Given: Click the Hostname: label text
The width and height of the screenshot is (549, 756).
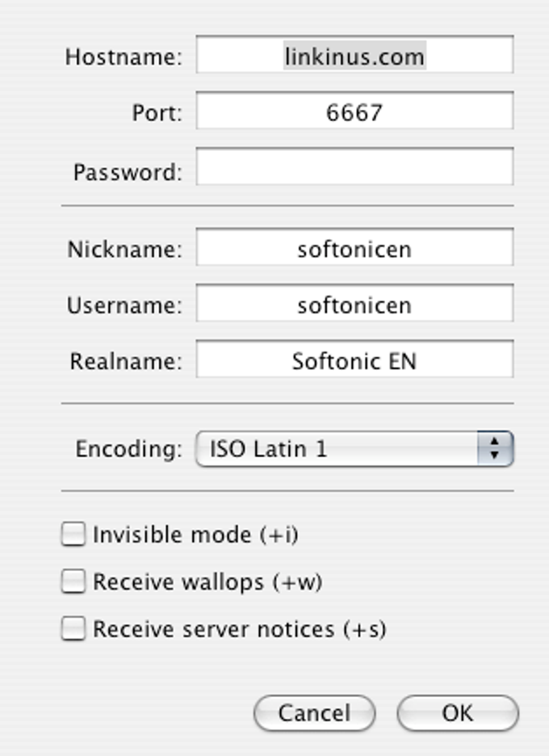Looking at the screenshot, I should pyautogui.click(x=124, y=57).
